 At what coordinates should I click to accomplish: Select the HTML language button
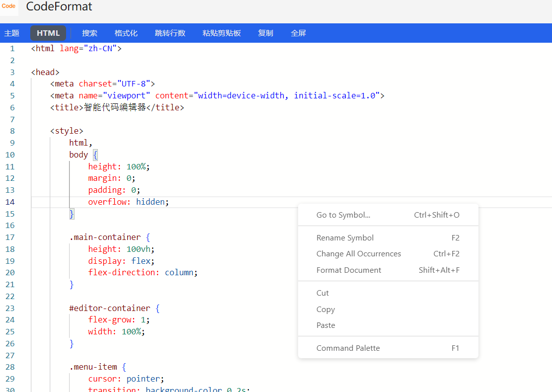point(48,33)
